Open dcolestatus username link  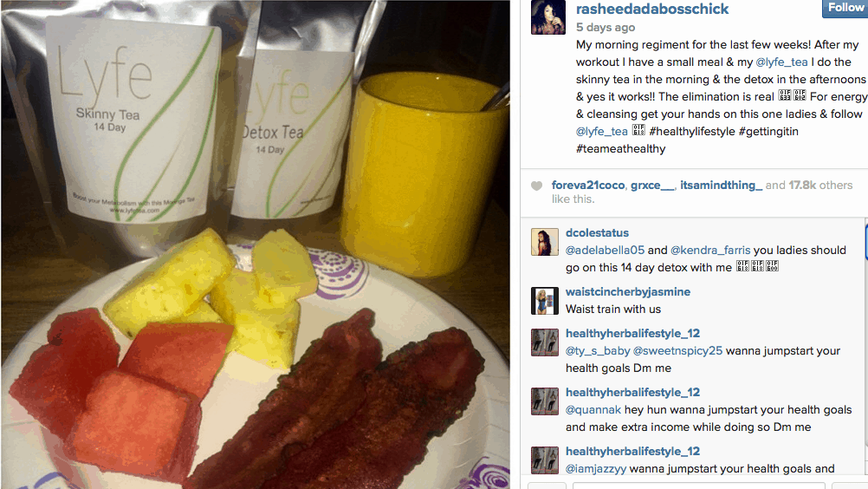(x=597, y=232)
